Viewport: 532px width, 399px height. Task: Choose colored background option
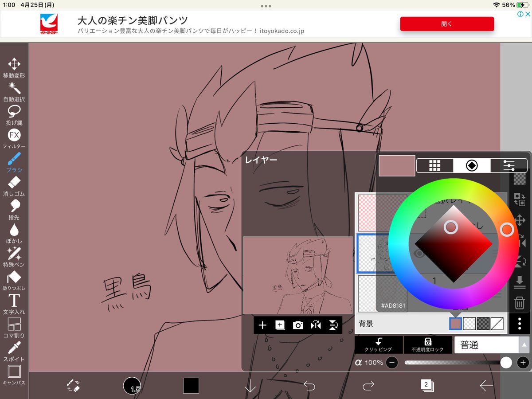coord(456,324)
